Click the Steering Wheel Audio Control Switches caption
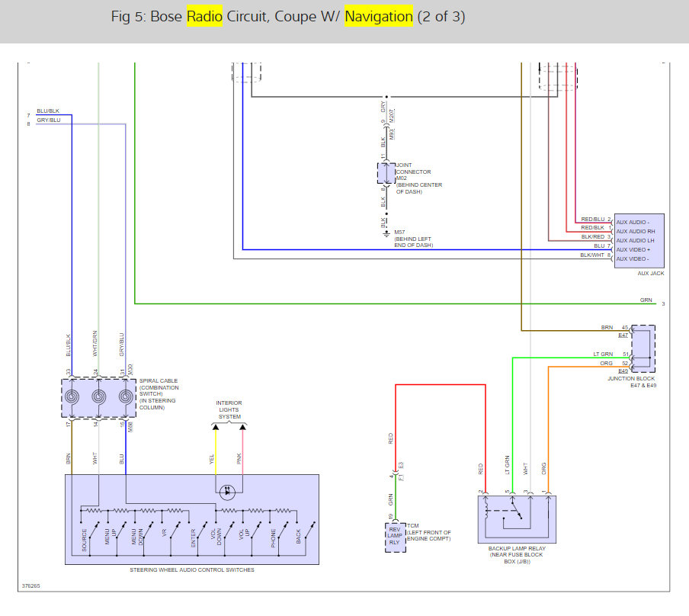The image size is (689, 616). (192, 569)
